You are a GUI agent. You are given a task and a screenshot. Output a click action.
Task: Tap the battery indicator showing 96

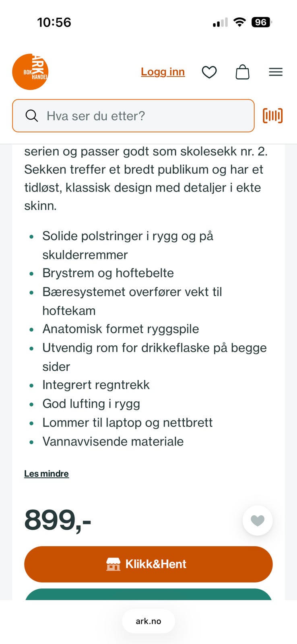click(262, 22)
